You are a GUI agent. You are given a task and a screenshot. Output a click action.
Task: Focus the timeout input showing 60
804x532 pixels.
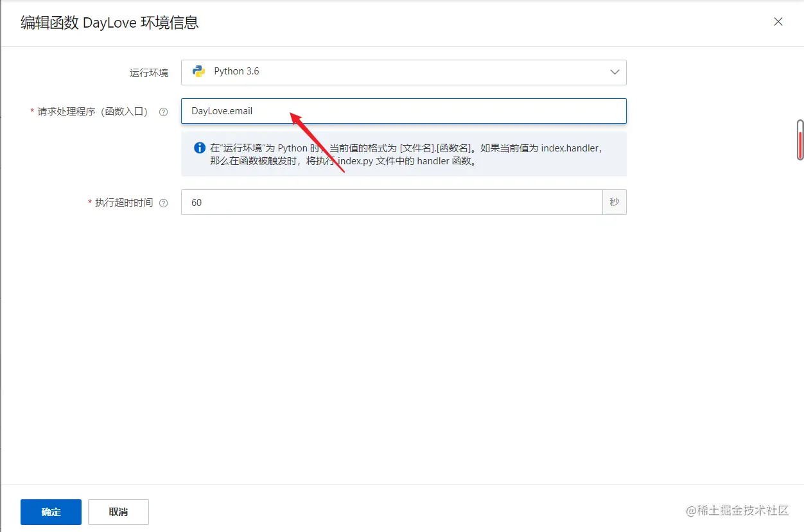392,202
